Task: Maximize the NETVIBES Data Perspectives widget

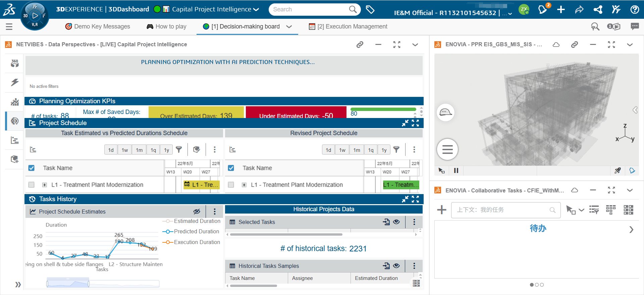Action: coord(397,45)
